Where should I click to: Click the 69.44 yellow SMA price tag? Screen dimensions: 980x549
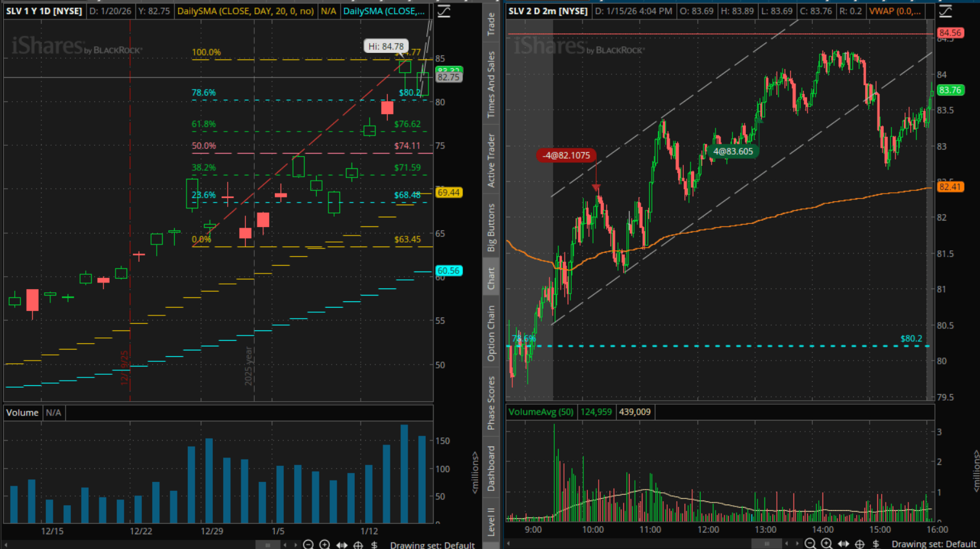(448, 192)
